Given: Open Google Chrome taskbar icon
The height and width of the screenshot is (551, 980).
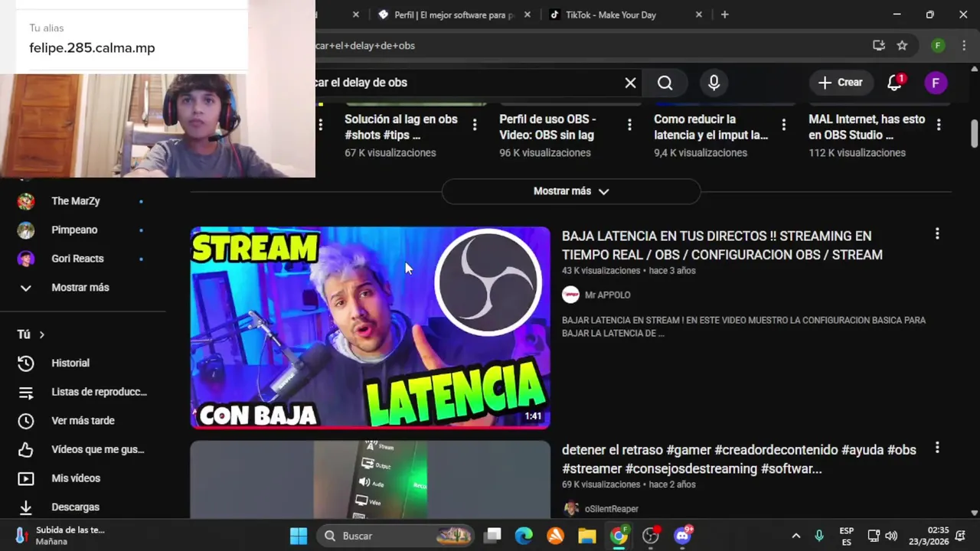Looking at the screenshot, I should point(619,536).
